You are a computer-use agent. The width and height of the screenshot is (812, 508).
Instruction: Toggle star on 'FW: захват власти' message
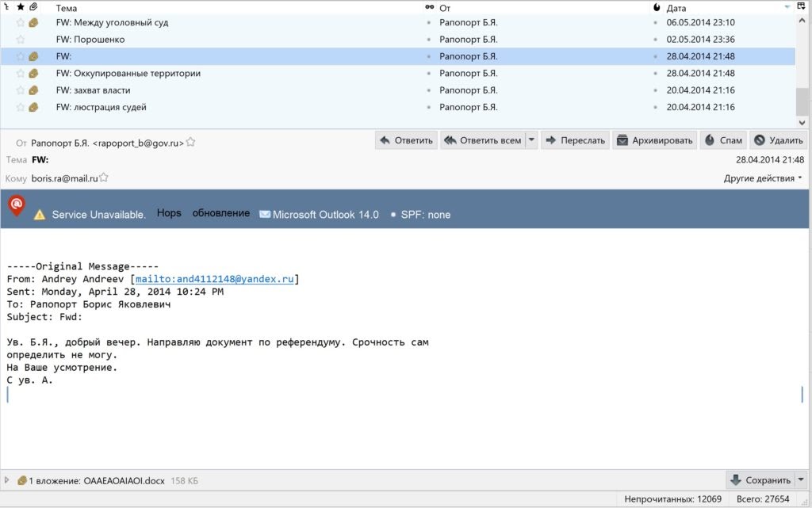click(21, 90)
